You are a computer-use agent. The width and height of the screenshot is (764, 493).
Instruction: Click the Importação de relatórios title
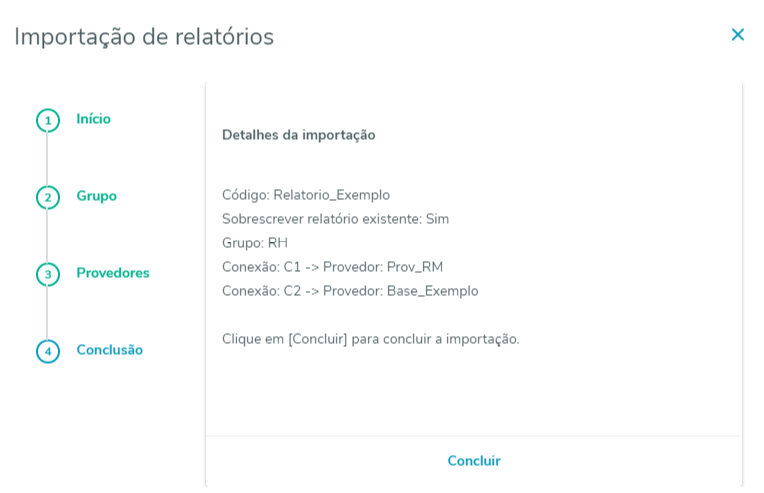(x=144, y=37)
